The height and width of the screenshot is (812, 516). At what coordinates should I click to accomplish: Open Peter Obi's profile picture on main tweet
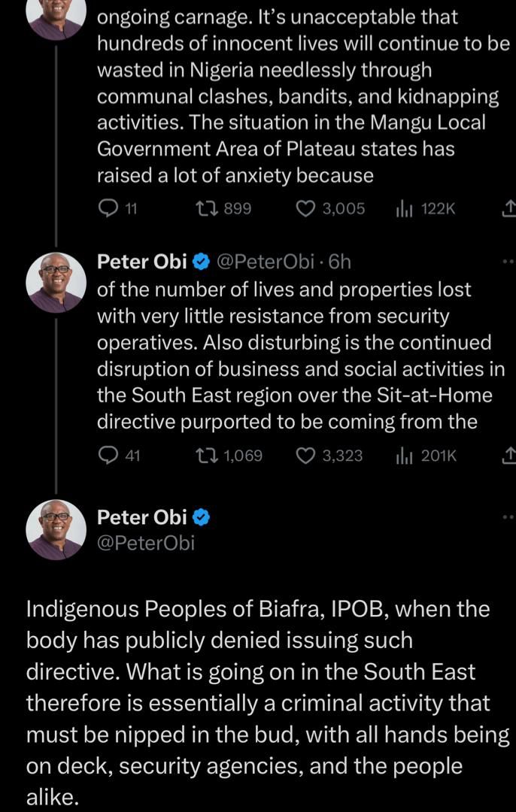click(x=56, y=529)
